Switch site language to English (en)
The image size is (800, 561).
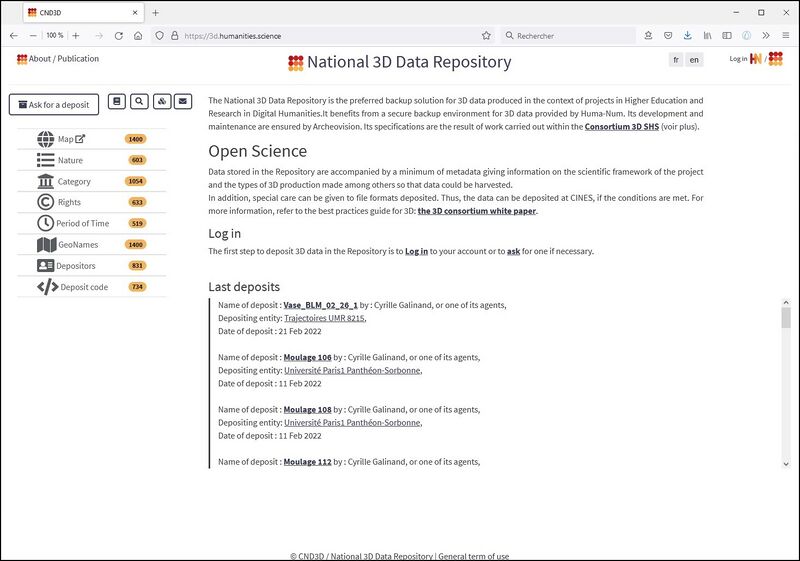694,60
